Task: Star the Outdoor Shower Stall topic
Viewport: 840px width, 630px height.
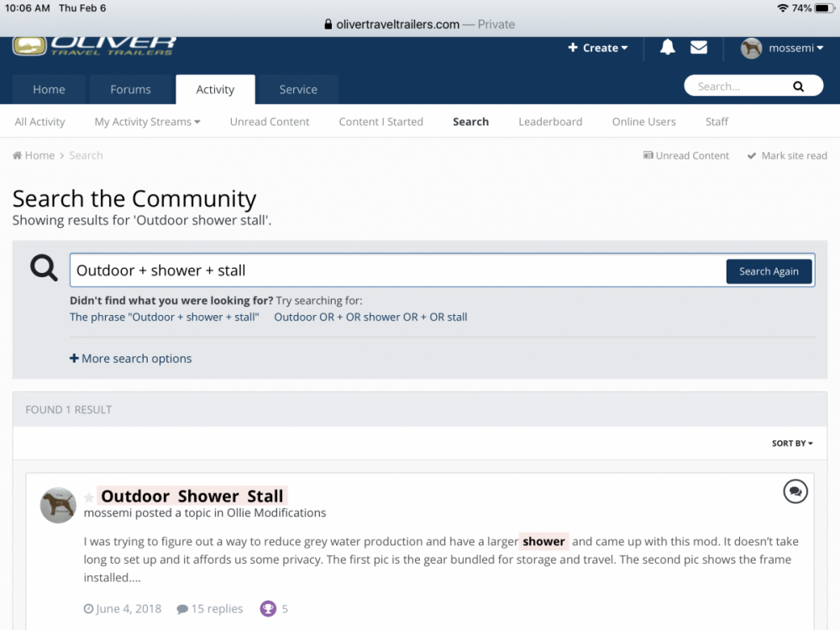Action: click(88, 496)
